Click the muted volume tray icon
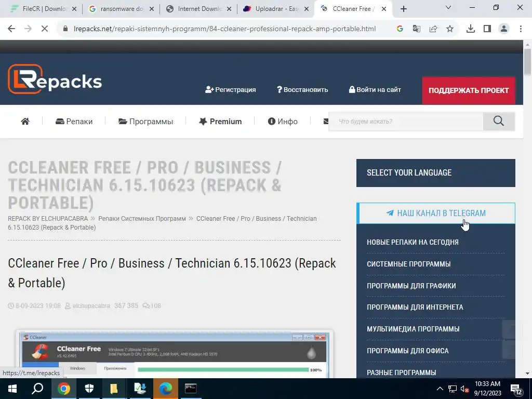 465,389
